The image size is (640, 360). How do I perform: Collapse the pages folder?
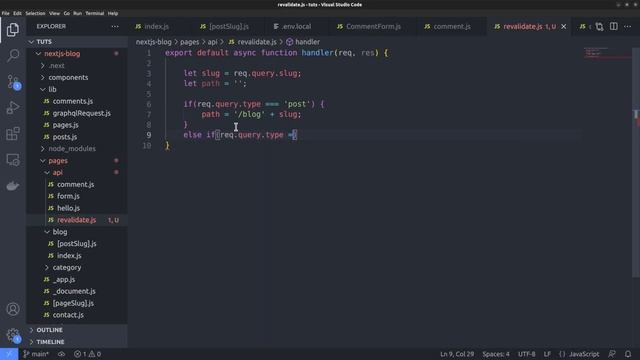(77, 160)
